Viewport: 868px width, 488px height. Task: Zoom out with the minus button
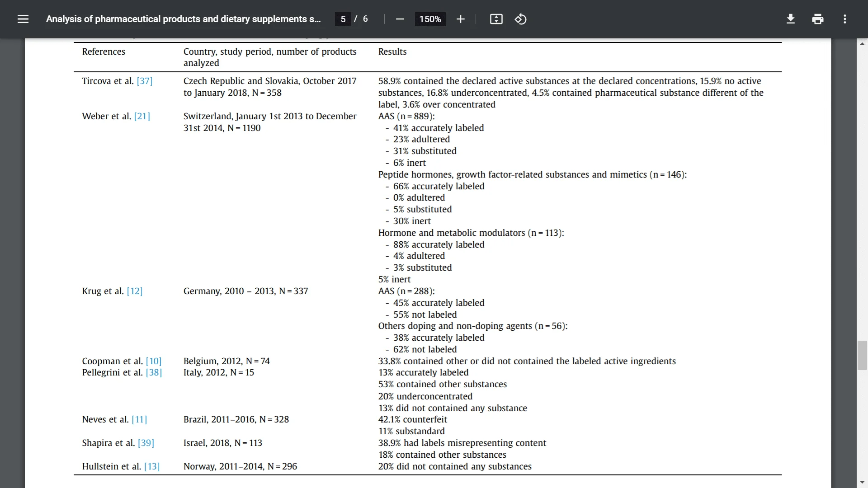click(x=400, y=19)
